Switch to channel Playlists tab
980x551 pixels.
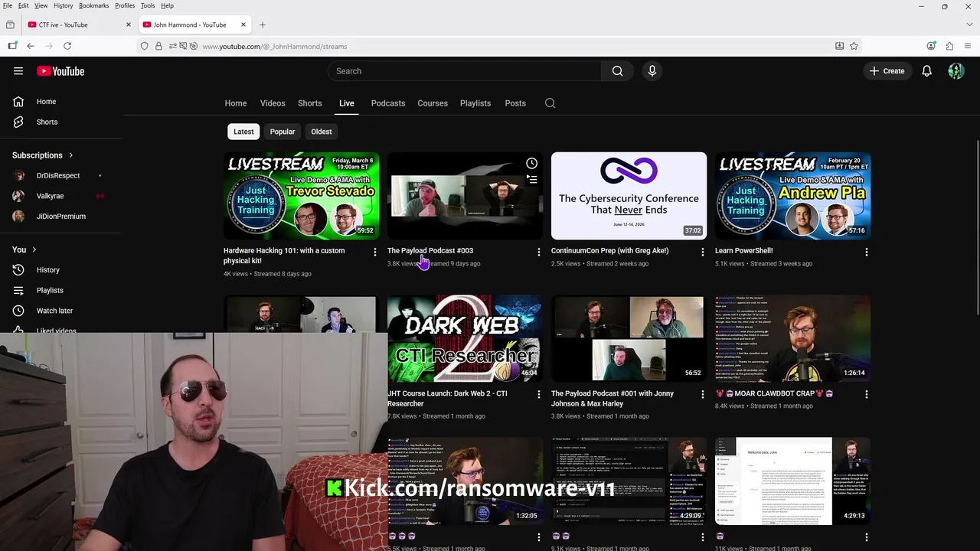pyautogui.click(x=475, y=103)
